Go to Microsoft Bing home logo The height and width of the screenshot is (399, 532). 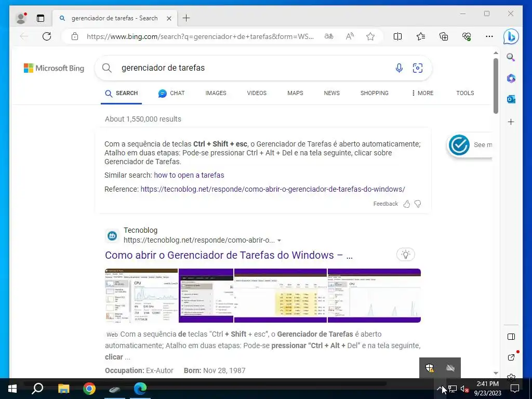[x=54, y=68]
